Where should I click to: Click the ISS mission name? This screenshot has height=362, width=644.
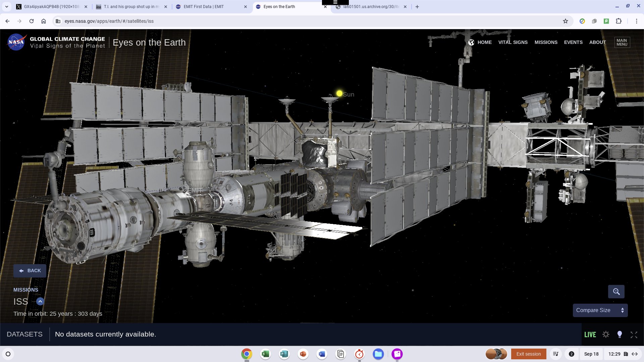tap(21, 302)
